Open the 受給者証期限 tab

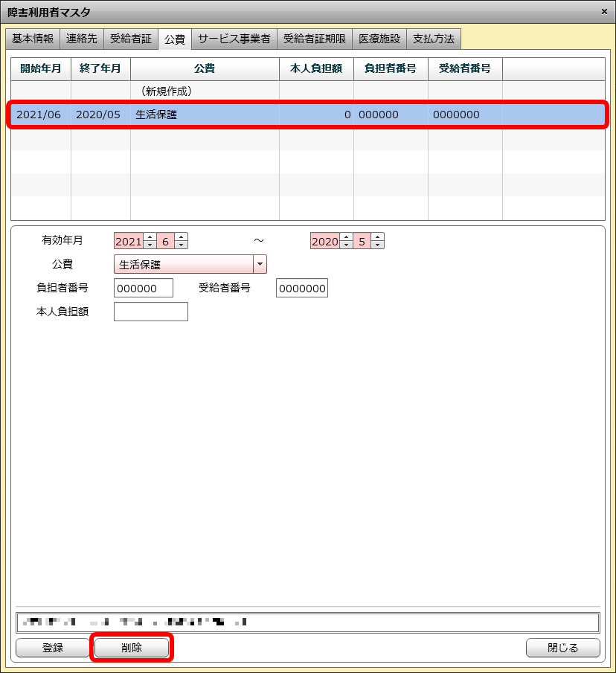point(315,39)
